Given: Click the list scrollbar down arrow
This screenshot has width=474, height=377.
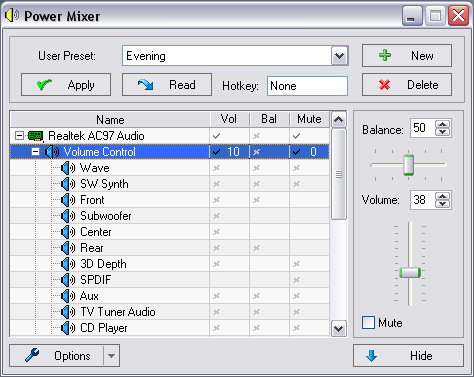Looking at the screenshot, I should point(339,329).
